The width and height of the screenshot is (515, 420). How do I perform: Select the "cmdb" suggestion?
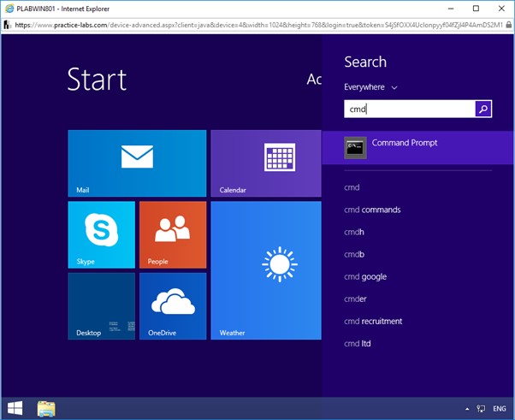click(353, 254)
